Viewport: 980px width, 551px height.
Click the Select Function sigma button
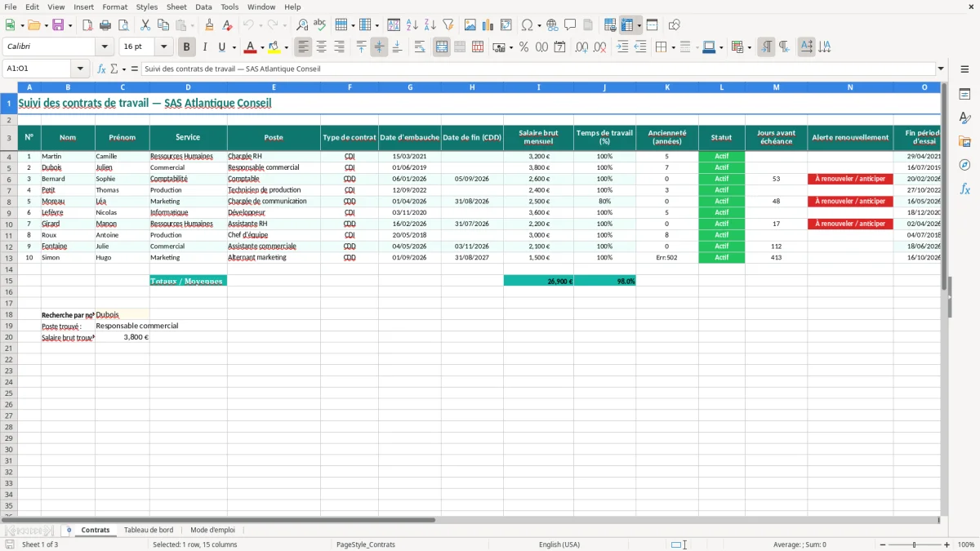[114, 69]
